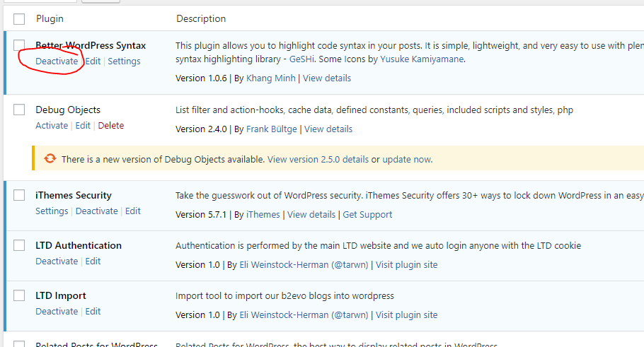The image size is (644, 347).
Task: Edit the Debug Objects plugin
Action: pos(83,126)
